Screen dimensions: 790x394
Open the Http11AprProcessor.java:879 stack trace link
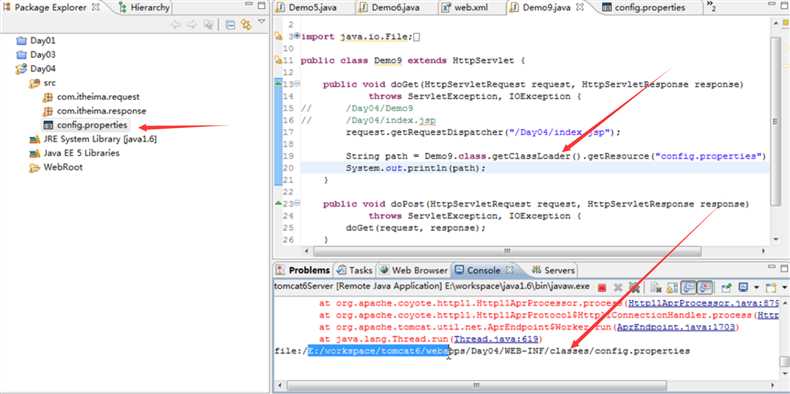[x=704, y=304]
